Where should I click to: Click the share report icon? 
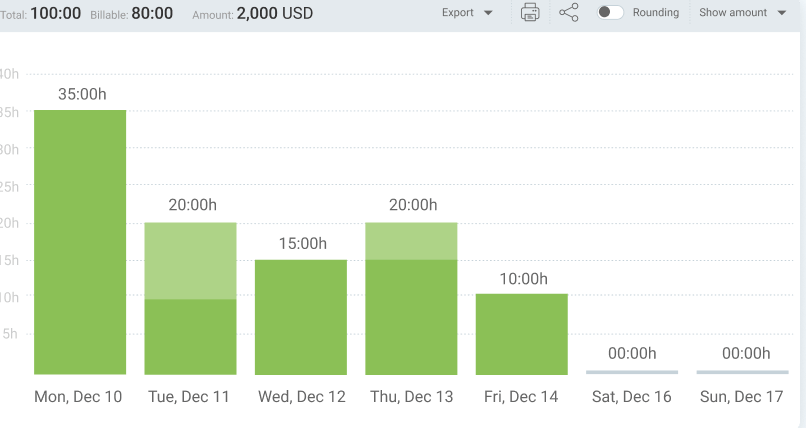[x=569, y=13]
